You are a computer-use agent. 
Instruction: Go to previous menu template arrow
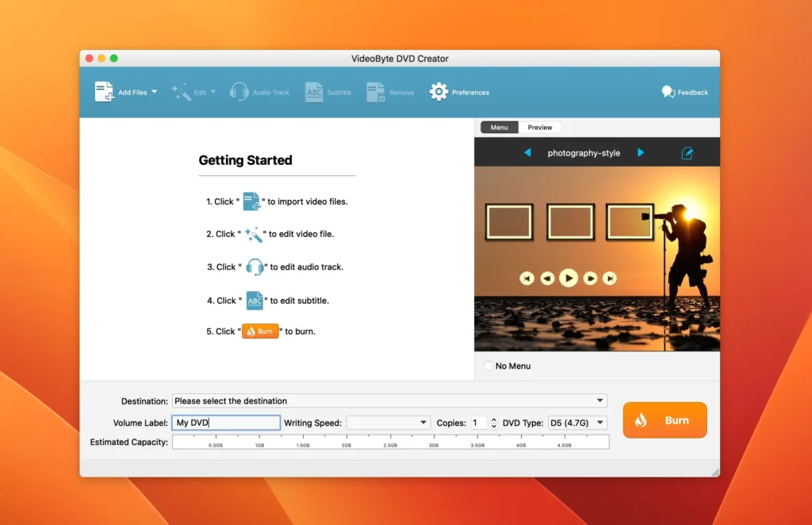[x=527, y=152]
